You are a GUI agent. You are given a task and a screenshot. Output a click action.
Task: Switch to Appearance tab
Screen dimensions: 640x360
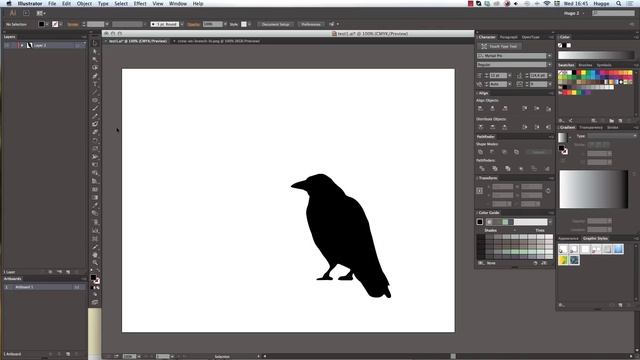click(569, 238)
